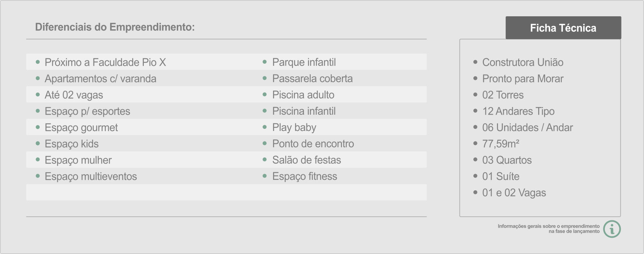Viewport: 644px width, 254px height.
Task: Select the Play baby list item
Action: click(x=294, y=127)
